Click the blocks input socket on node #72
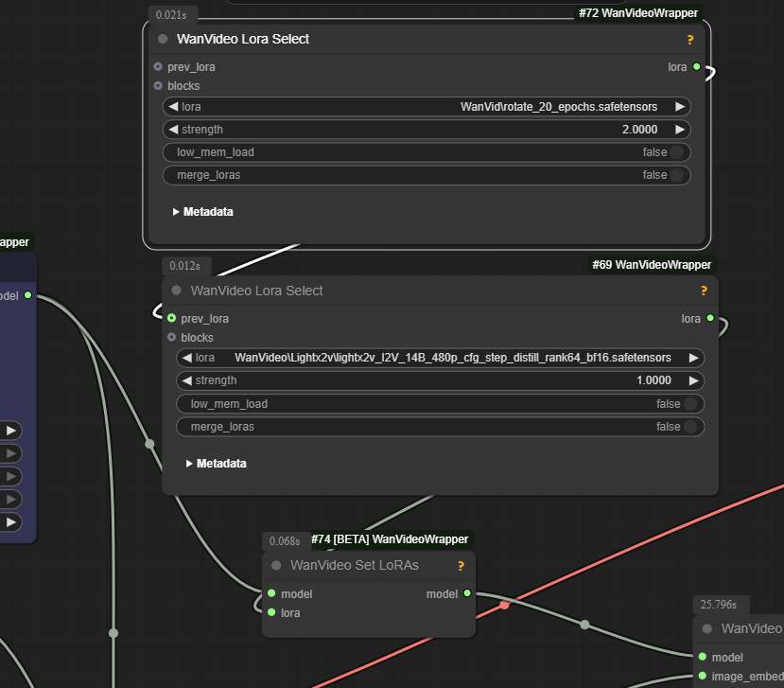This screenshot has height=688, width=784. click(158, 85)
